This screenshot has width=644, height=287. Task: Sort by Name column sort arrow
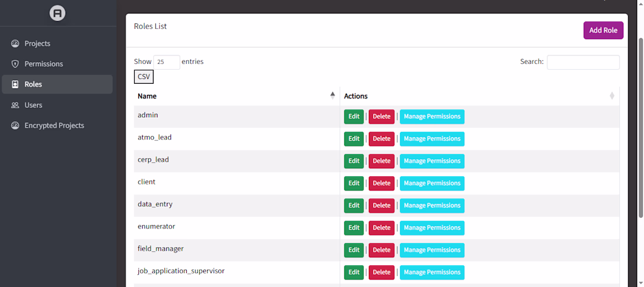coord(333,96)
